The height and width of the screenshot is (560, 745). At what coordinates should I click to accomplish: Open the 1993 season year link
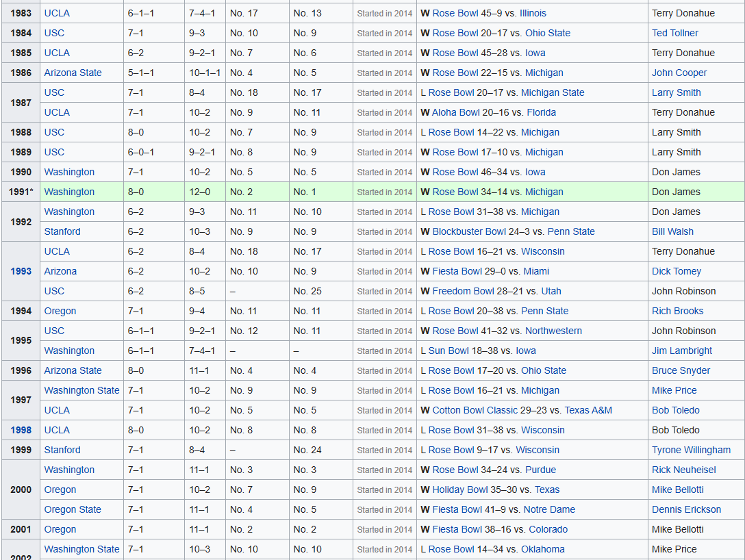21,272
